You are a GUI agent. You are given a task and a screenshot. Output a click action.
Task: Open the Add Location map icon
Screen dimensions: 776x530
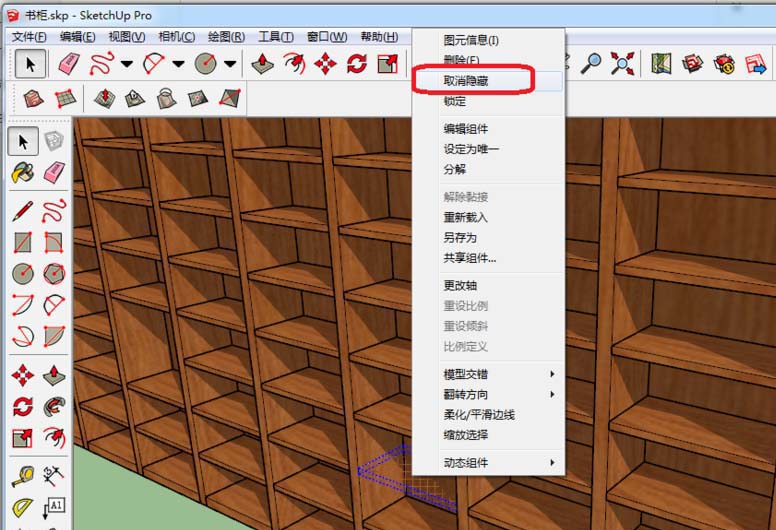pyautogui.click(x=661, y=64)
